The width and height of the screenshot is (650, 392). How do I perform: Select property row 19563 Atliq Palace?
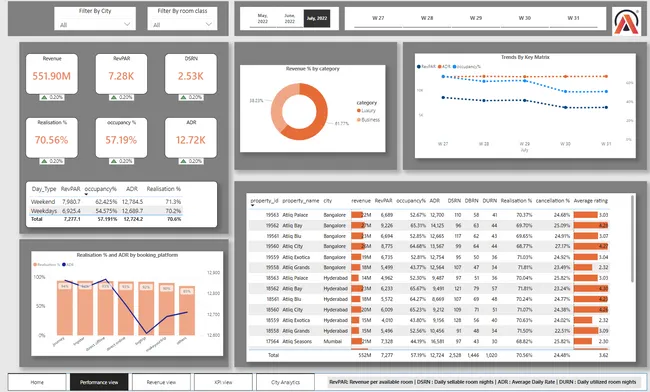pyautogui.click(x=429, y=215)
